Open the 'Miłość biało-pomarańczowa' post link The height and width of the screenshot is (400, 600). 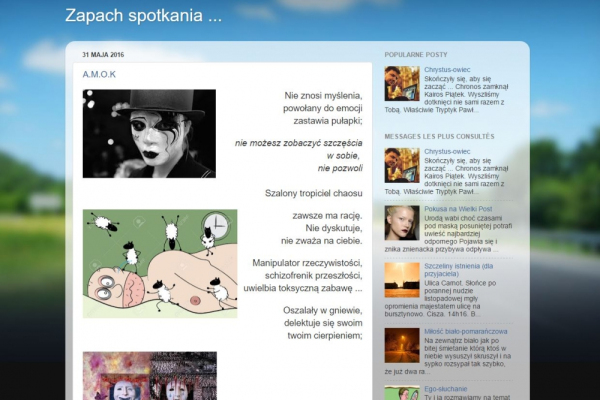pyautogui.click(x=466, y=330)
